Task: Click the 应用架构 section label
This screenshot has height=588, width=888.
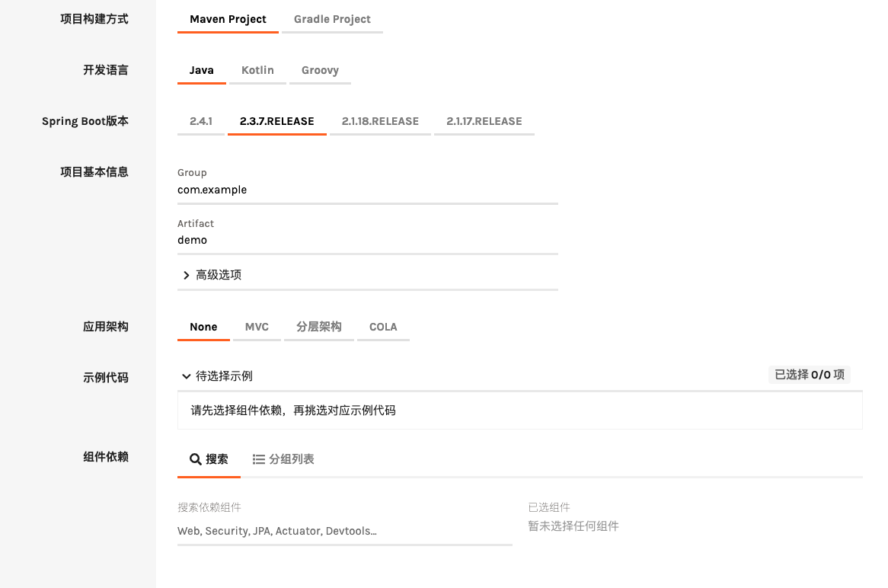Action: point(105,327)
